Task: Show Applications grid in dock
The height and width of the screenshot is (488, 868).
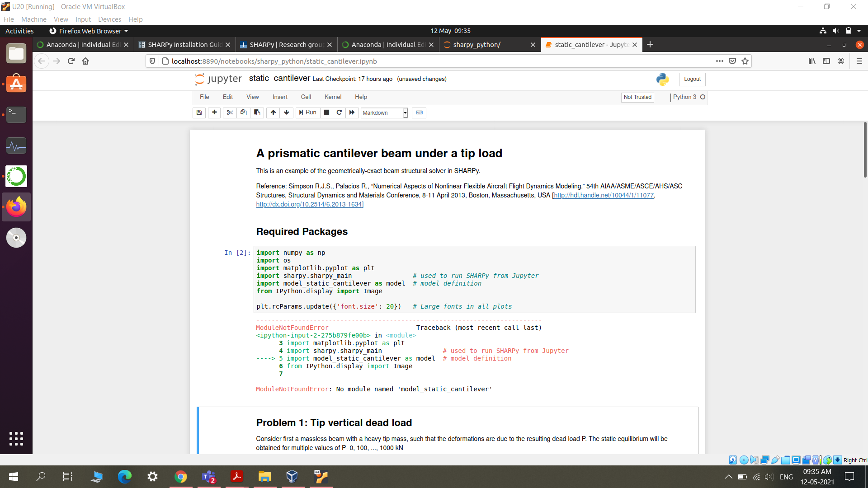Action: click(16, 438)
